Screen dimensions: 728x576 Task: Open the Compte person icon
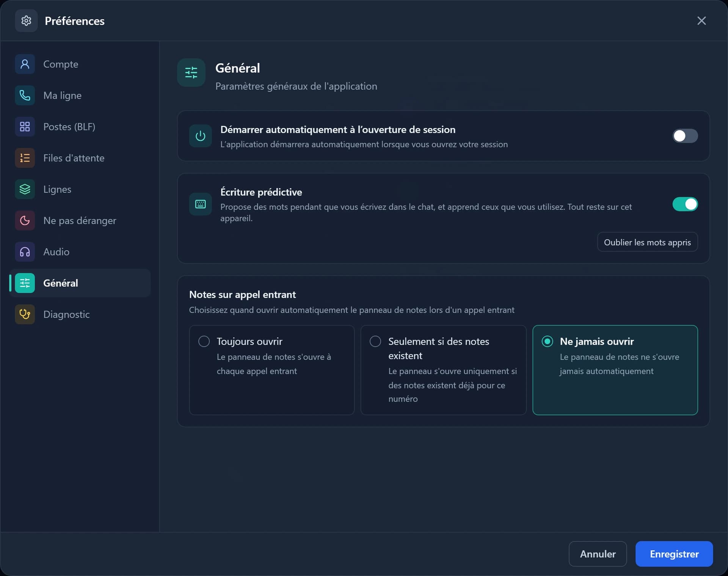click(25, 64)
